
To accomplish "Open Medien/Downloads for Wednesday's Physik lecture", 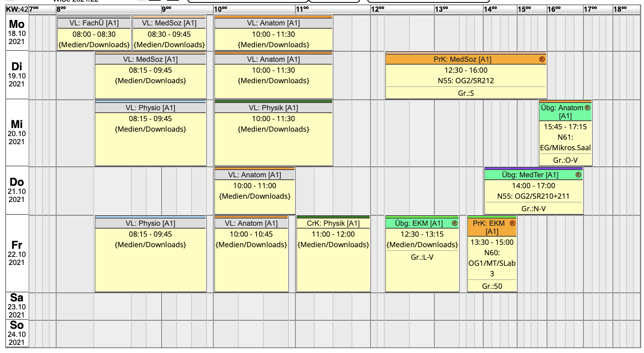I will (274, 129).
